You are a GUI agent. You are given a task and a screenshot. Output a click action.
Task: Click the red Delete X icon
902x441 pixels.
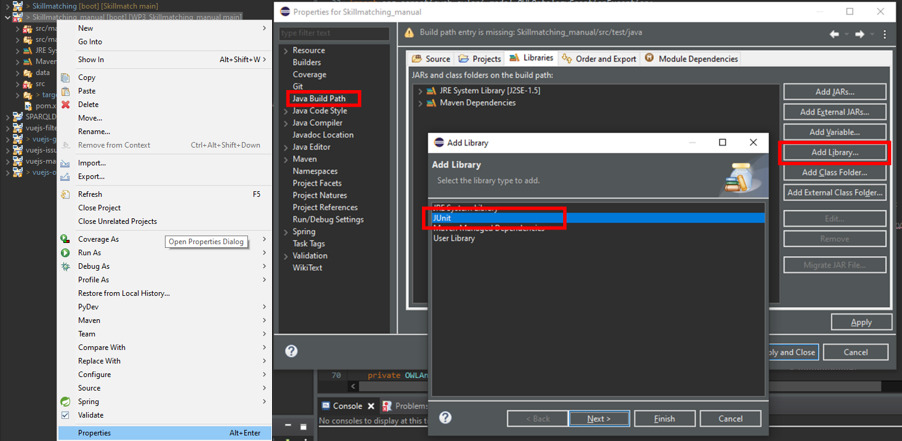tap(66, 105)
